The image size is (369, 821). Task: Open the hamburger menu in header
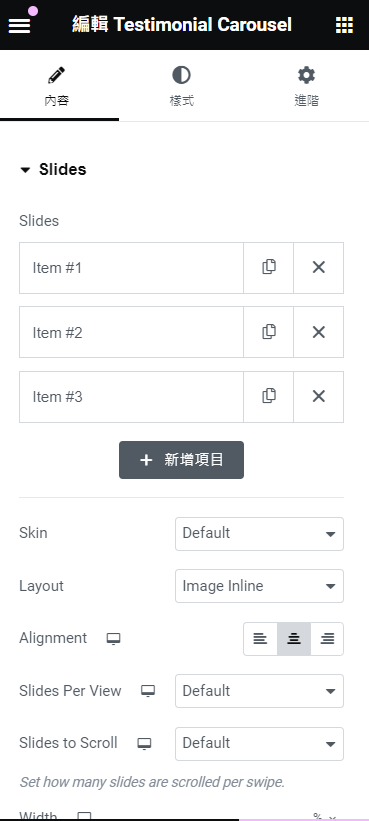coord(19,25)
